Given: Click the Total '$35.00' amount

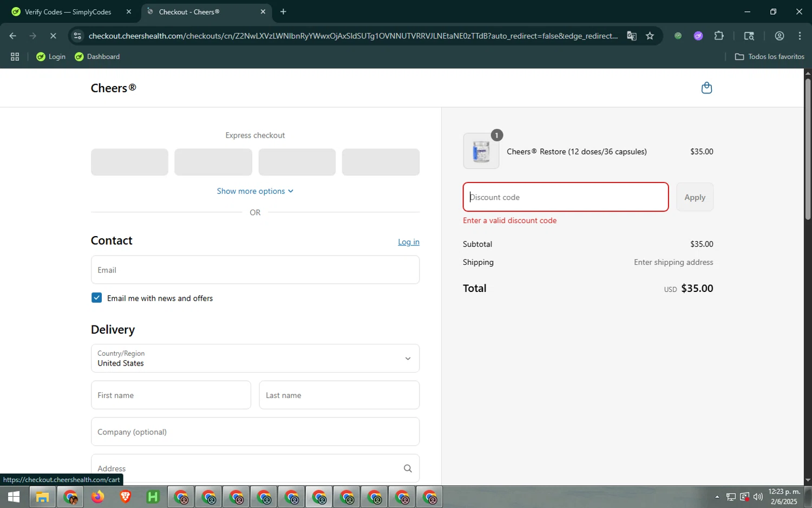Looking at the screenshot, I should [x=697, y=288].
